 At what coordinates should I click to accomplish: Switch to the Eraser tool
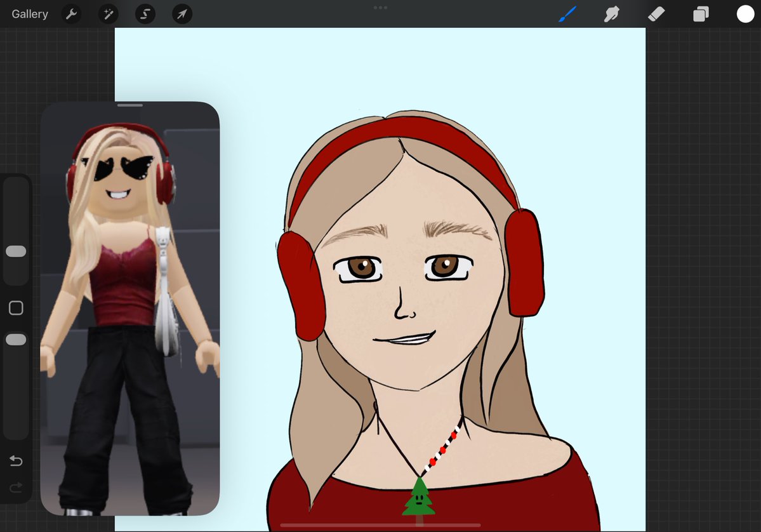click(656, 13)
